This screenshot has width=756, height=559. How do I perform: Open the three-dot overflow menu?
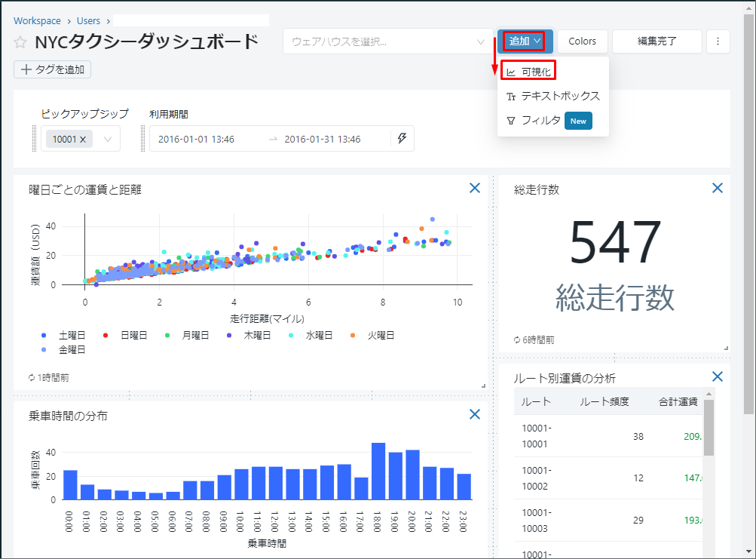point(718,41)
